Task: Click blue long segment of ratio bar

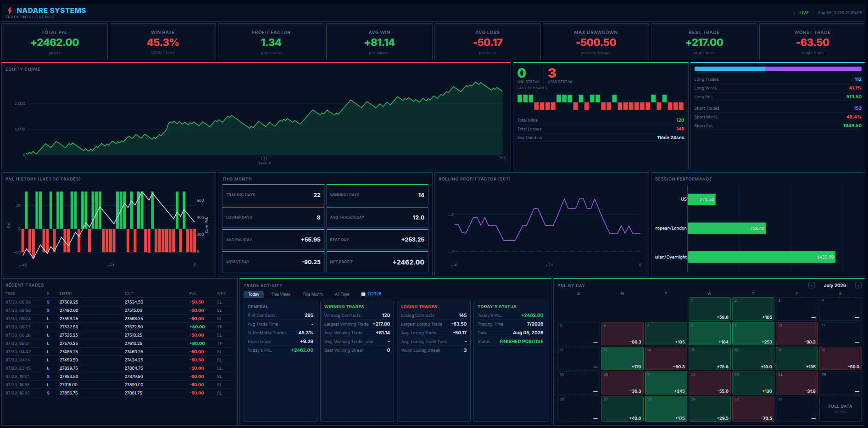Action: click(729, 69)
